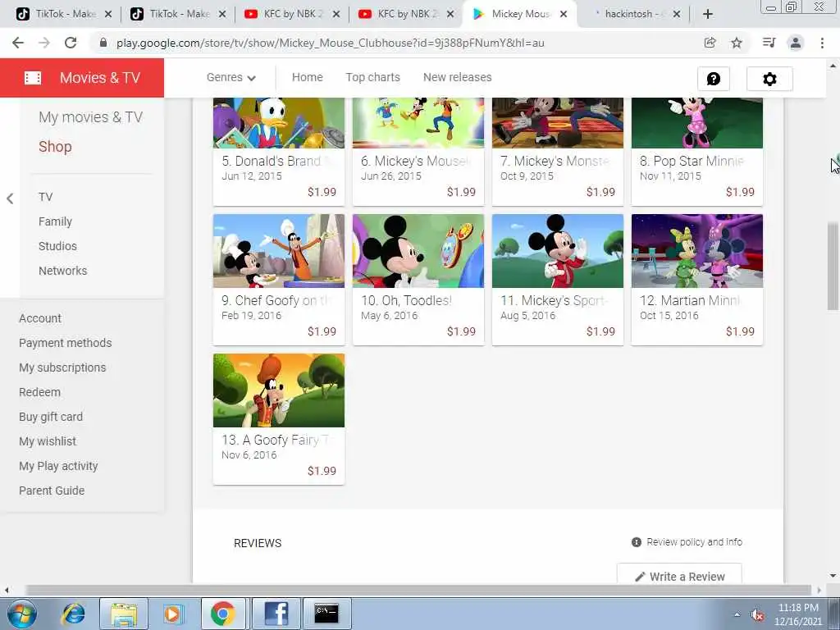Click the Redeem link
The image size is (840, 630).
[39, 393]
